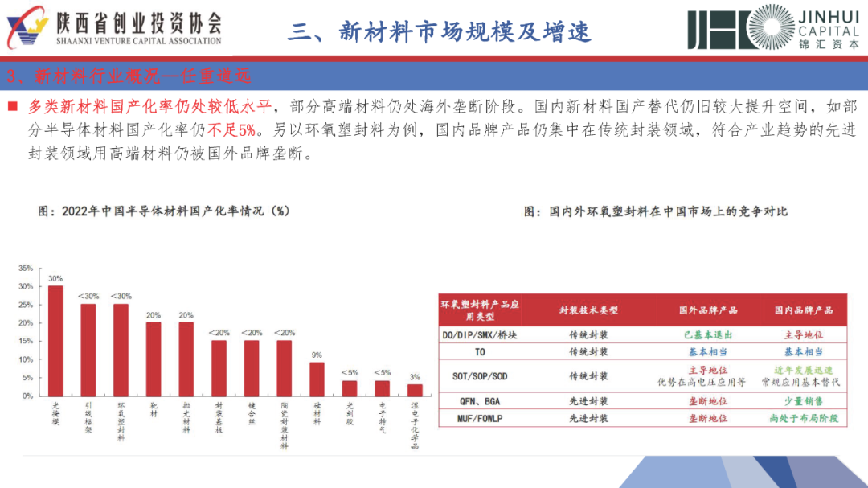Click the table cell TO
Viewport: 868px width, 488px height.
(480, 352)
